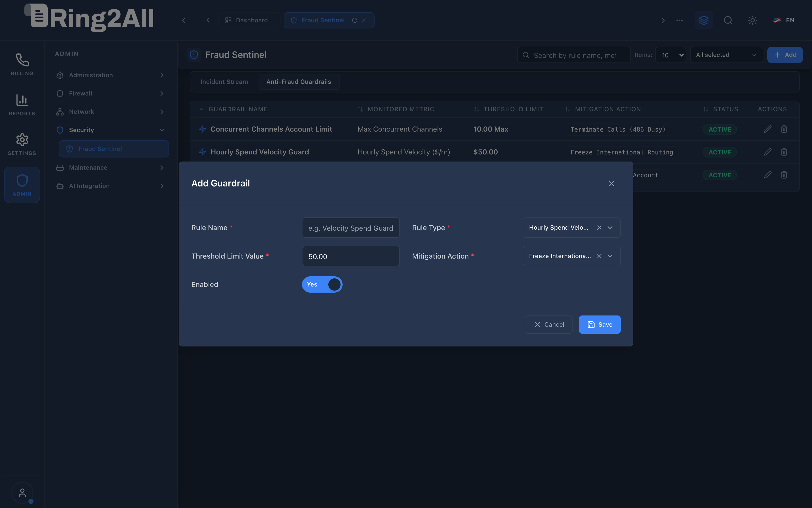Open the Rule Type dropdown
The height and width of the screenshot is (508, 812).
tap(571, 228)
